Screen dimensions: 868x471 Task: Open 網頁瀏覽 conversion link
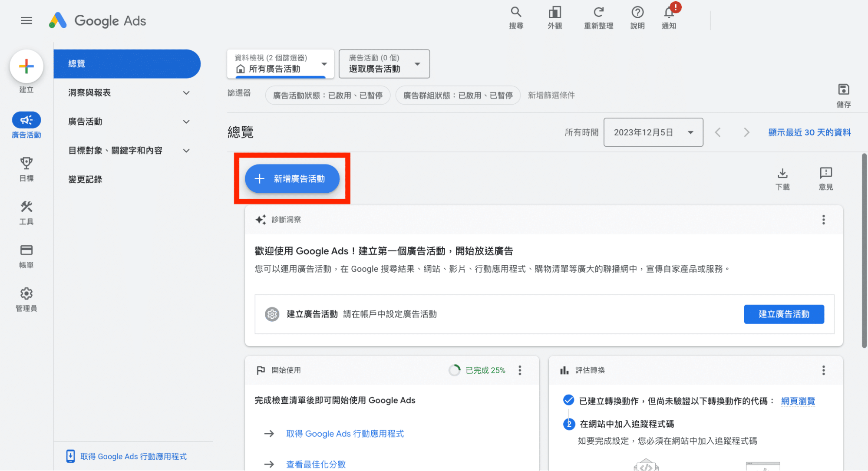pyautogui.click(x=798, y=401)
